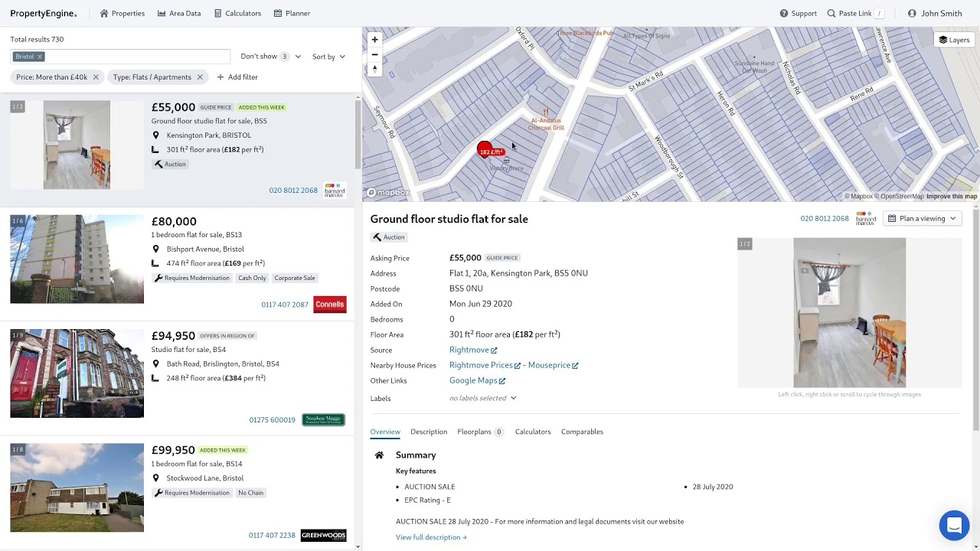Click the Corporate Sale tag
Screen dimensions: 980x551
(295, 279)
